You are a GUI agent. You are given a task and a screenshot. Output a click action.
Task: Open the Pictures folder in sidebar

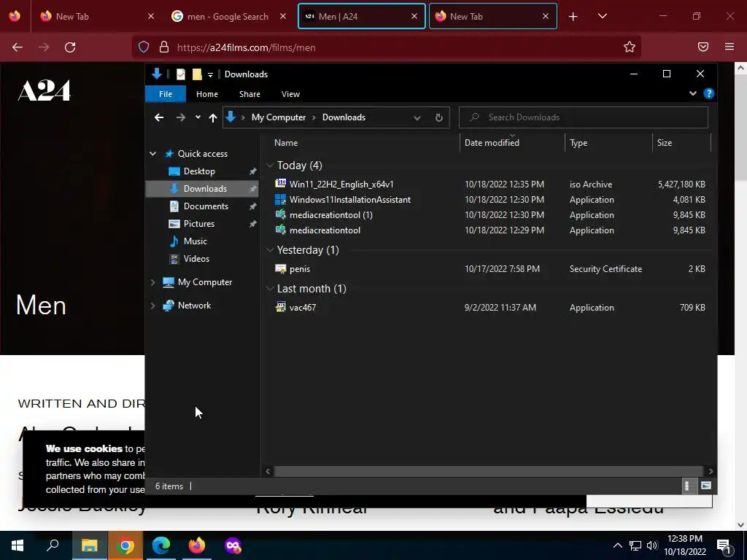(x=198, y=224)
